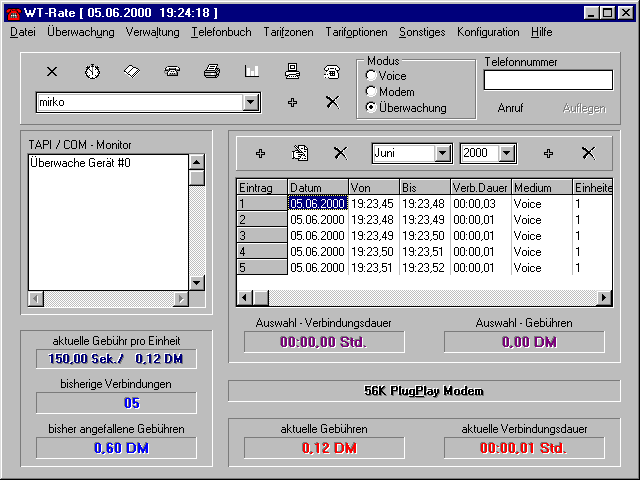Click the plus icon next to mirko dropdown

292,103
